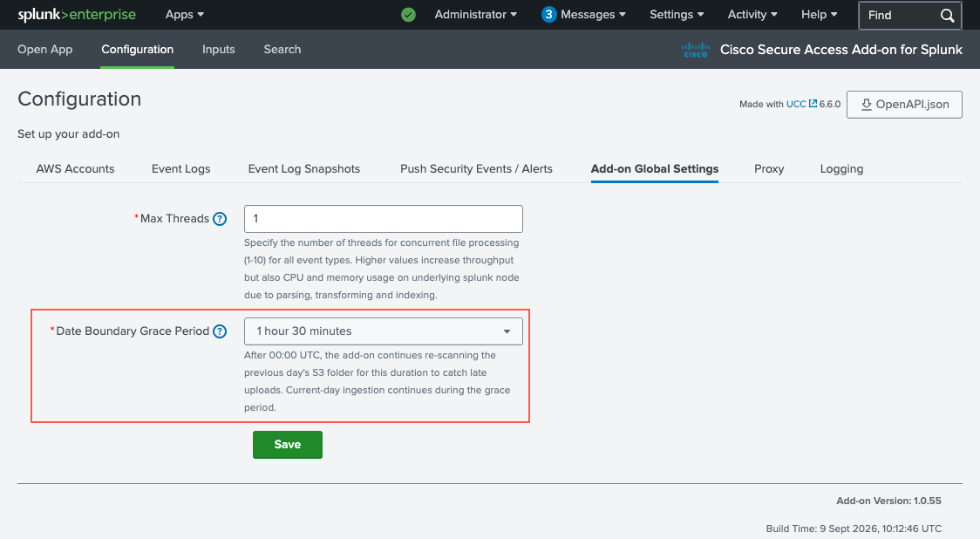Open the grace period dropdown showing 1 hour 30 minutes

click(383, 331)
